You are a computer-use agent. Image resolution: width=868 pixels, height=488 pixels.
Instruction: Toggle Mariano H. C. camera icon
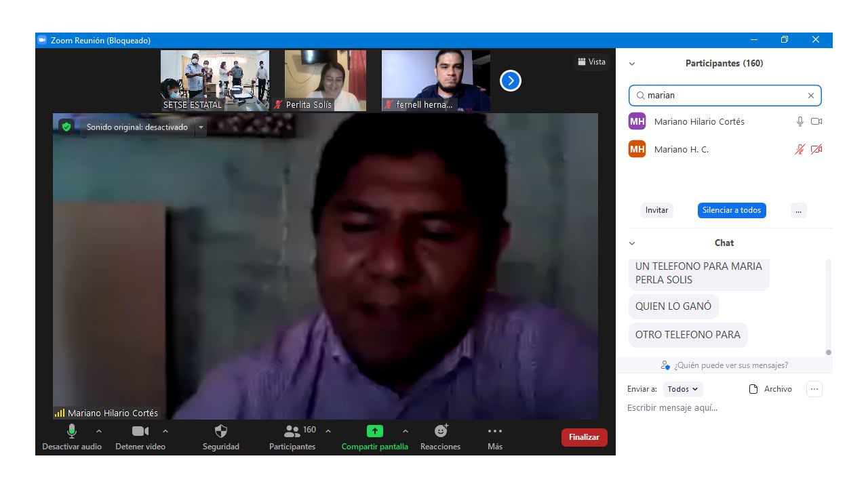(816, 149)
